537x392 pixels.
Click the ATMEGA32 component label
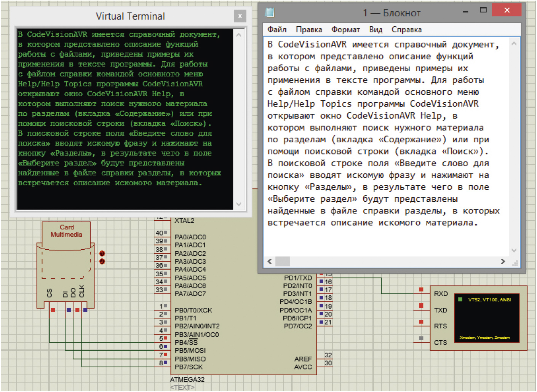[187, 379]
